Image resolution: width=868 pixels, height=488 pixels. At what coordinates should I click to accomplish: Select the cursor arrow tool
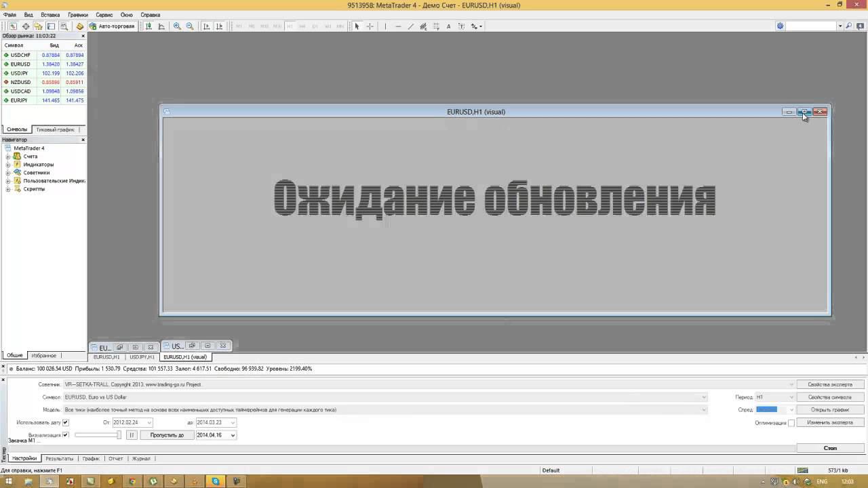pos(357,26)
